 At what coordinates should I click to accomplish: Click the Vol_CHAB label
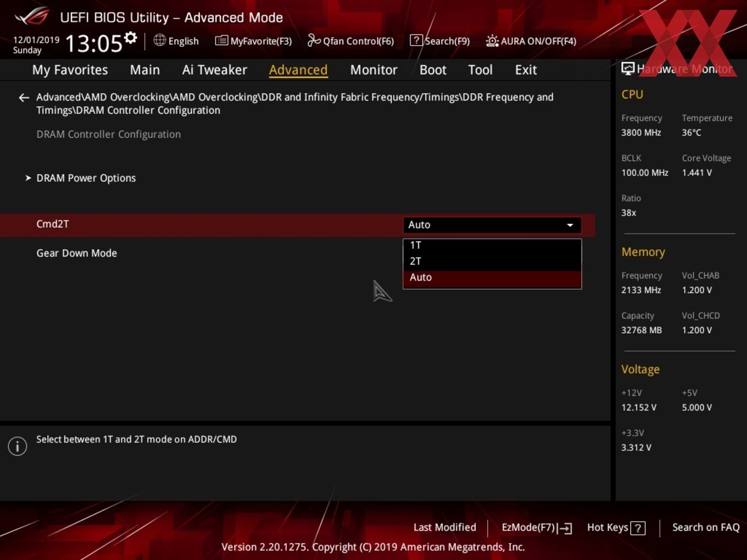pos(700,276)
